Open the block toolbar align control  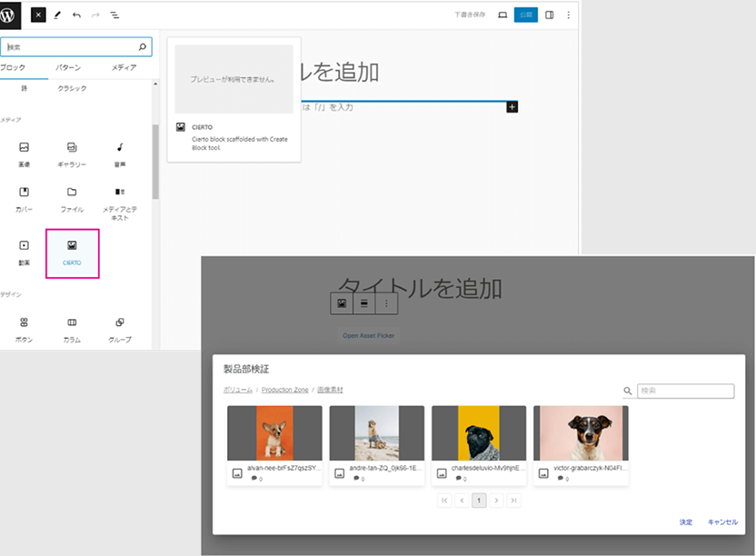click(x=364, y=303)
